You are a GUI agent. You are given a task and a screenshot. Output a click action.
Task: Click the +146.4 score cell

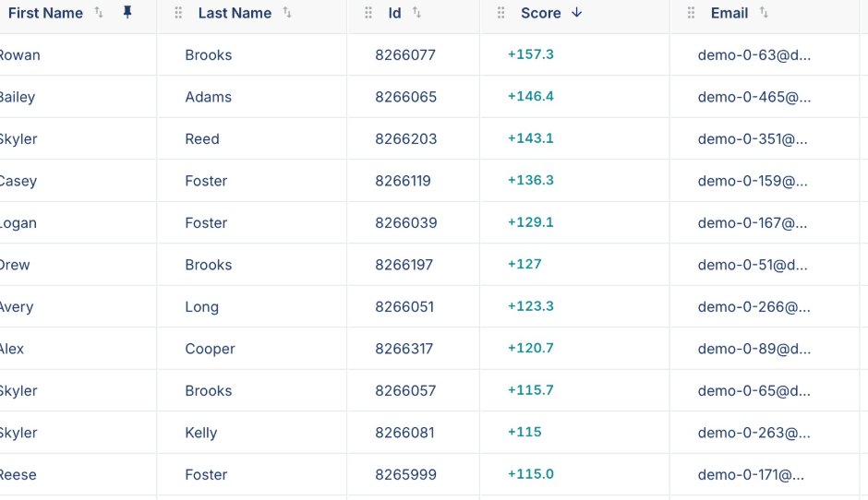pyautogui.click(x=531, y=96)
